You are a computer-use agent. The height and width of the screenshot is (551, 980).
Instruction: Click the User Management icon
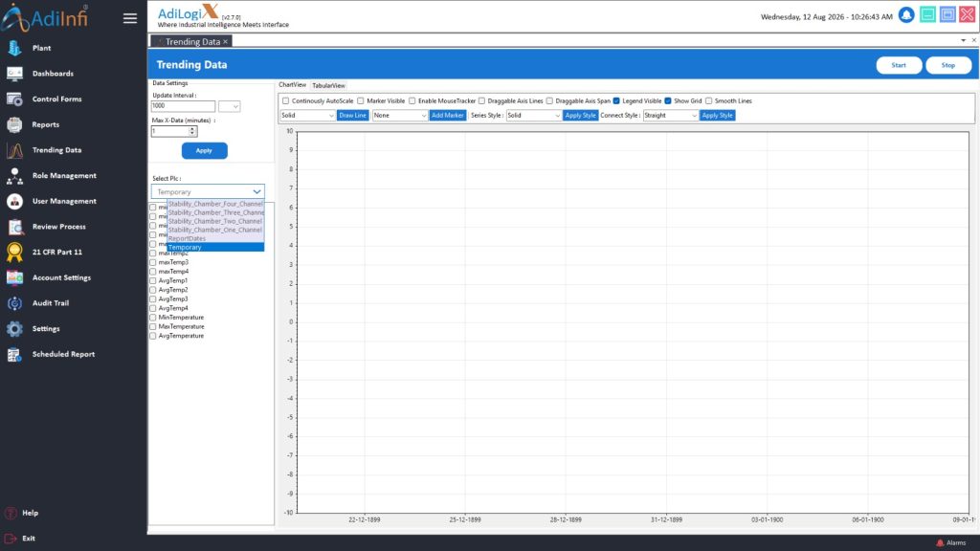pyautogui.click(x=14, y=201)
